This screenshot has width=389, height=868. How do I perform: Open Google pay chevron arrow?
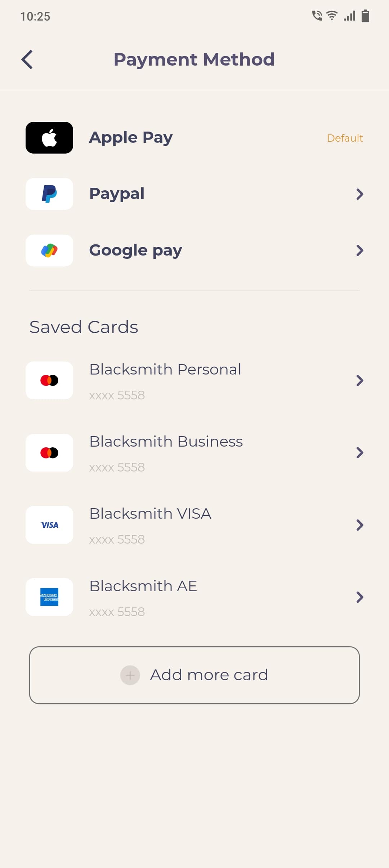[359, 251]
